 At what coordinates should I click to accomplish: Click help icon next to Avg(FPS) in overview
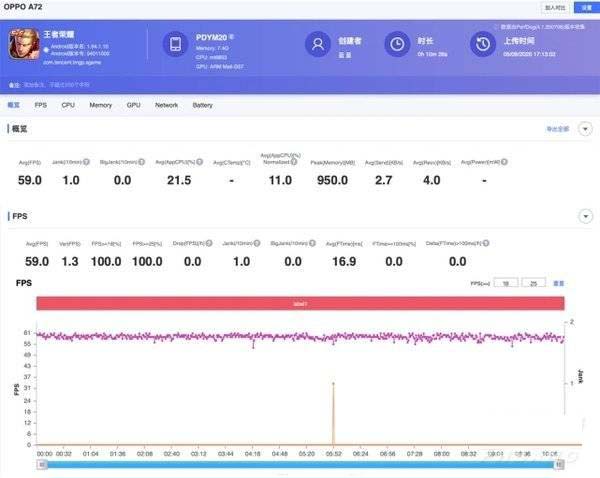pos(43,162)
